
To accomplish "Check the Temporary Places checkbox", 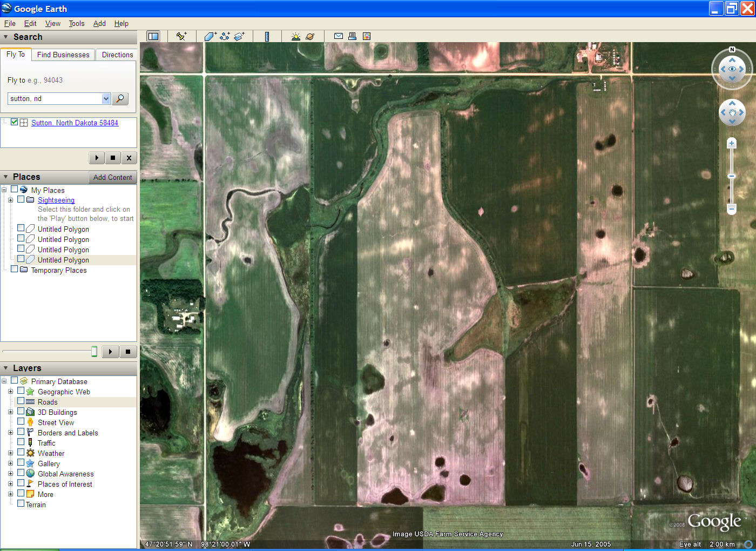I will click(14, 269).
